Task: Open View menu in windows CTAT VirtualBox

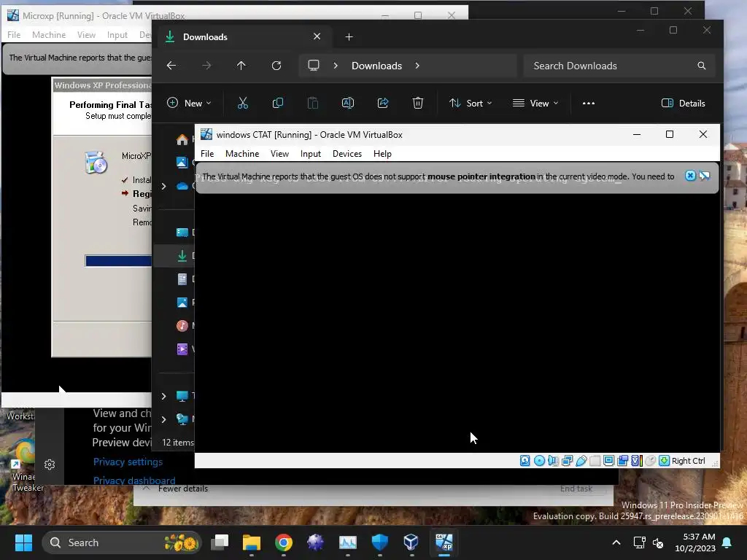Action: [279, 153]
